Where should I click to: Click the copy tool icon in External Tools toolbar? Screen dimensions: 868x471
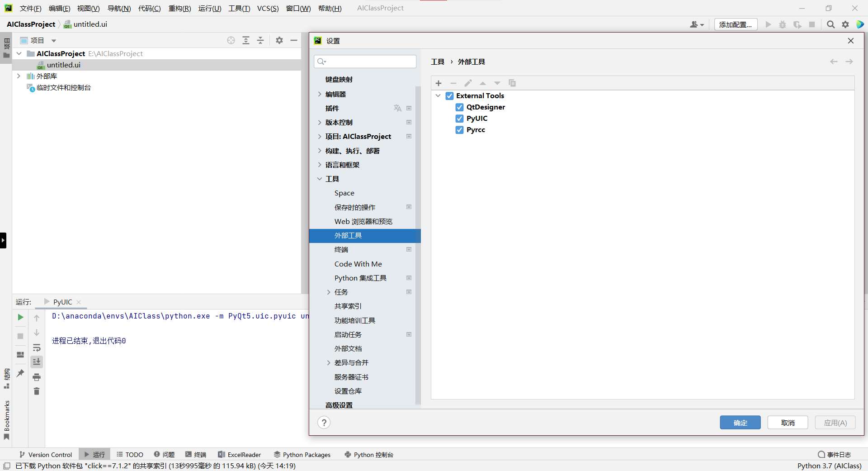(x=512, y=83)
